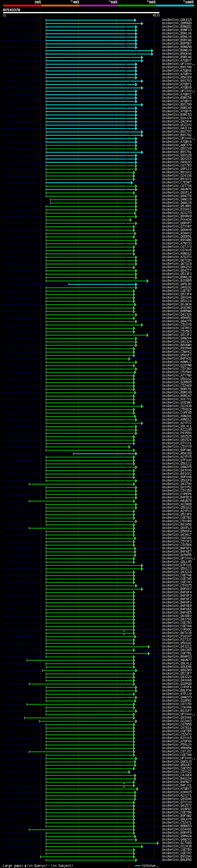The image size is (197, 868).
Task: Select the UniRef100_A4UN76 label
Action: pos(177,189)
